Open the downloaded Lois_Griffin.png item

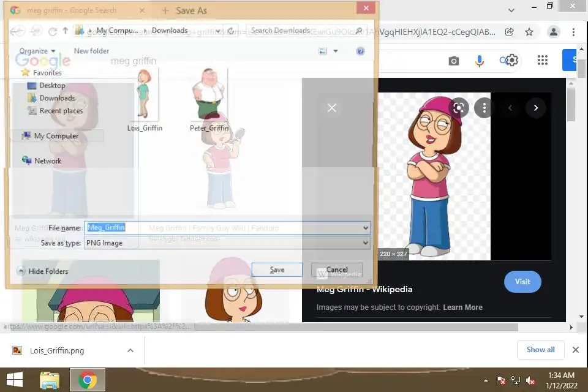[57, 350]
